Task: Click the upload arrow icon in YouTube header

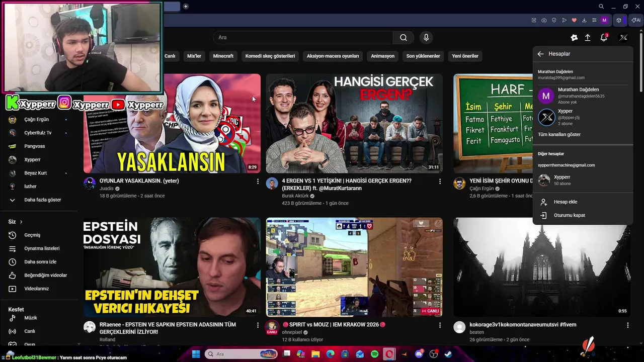Action: click(588, 38)
